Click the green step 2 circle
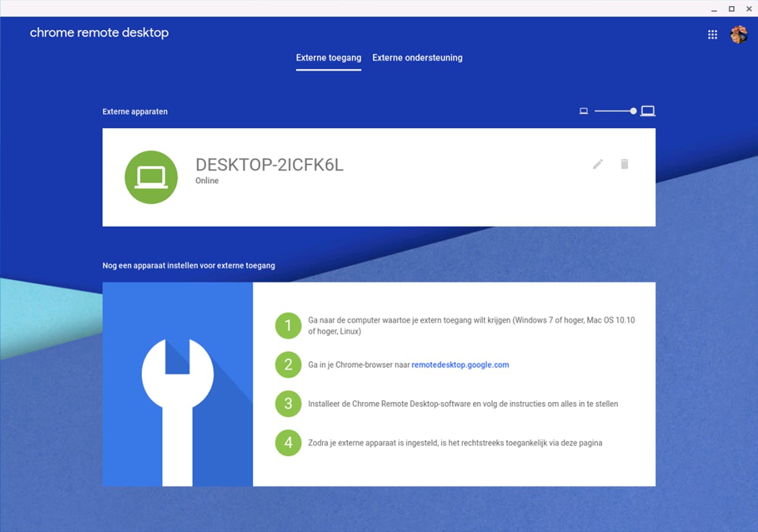Viewport: 758px width, 532px height. 288,365
